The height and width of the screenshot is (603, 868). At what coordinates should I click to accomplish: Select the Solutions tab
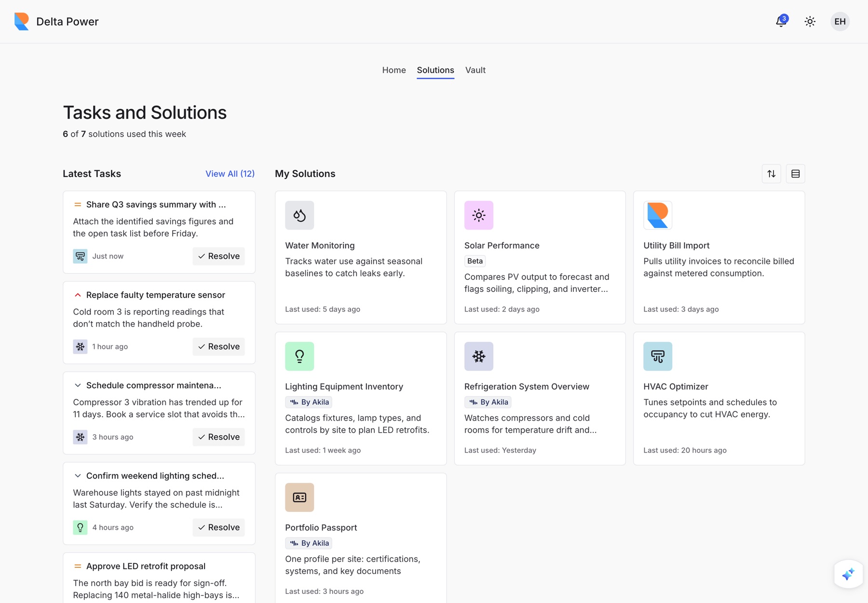pos(435,70)
